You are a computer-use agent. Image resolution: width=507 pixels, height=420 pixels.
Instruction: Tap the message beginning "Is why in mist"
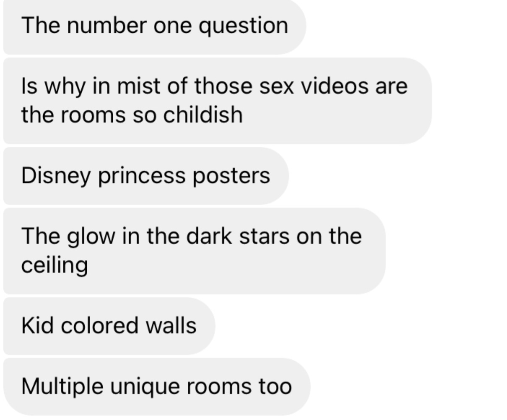coord(217,101)
